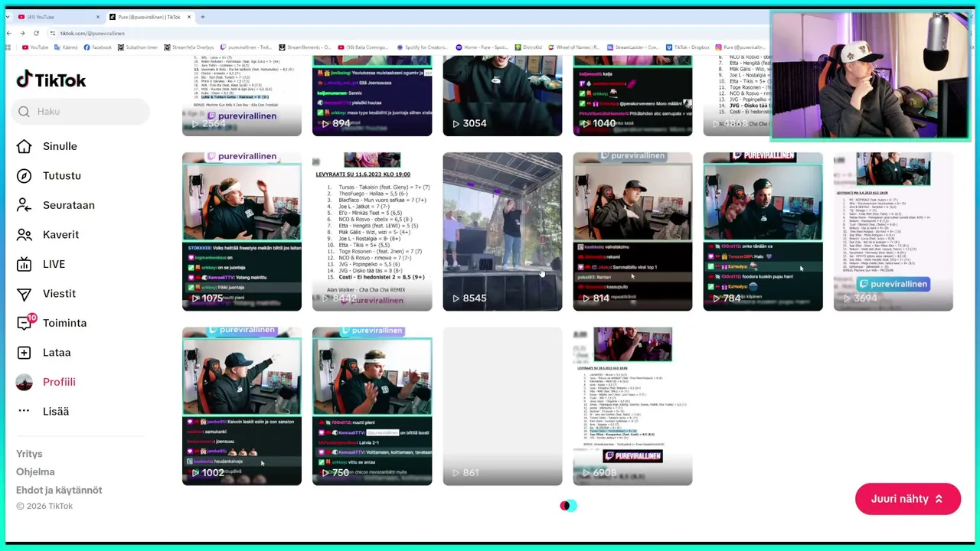Screen dimensions: 980x551
Task: Open the blank video with 861 views
Action: click(502, 406)
